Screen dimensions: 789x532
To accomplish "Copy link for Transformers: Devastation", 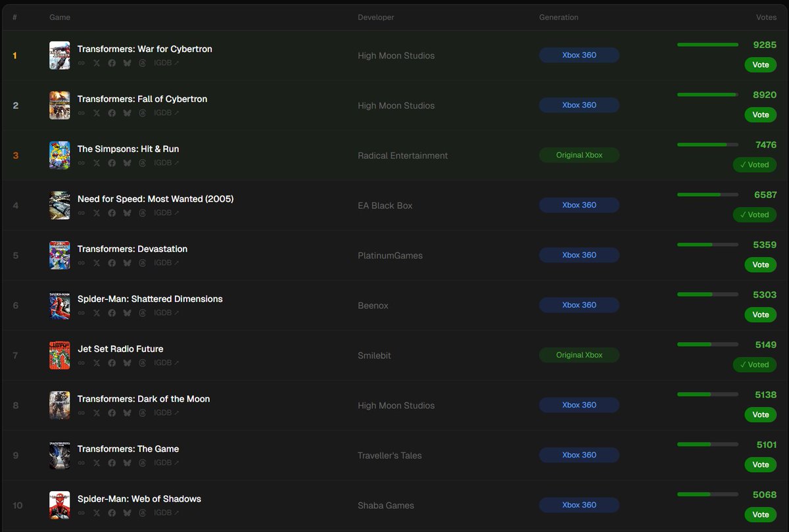I will point(82,263).
